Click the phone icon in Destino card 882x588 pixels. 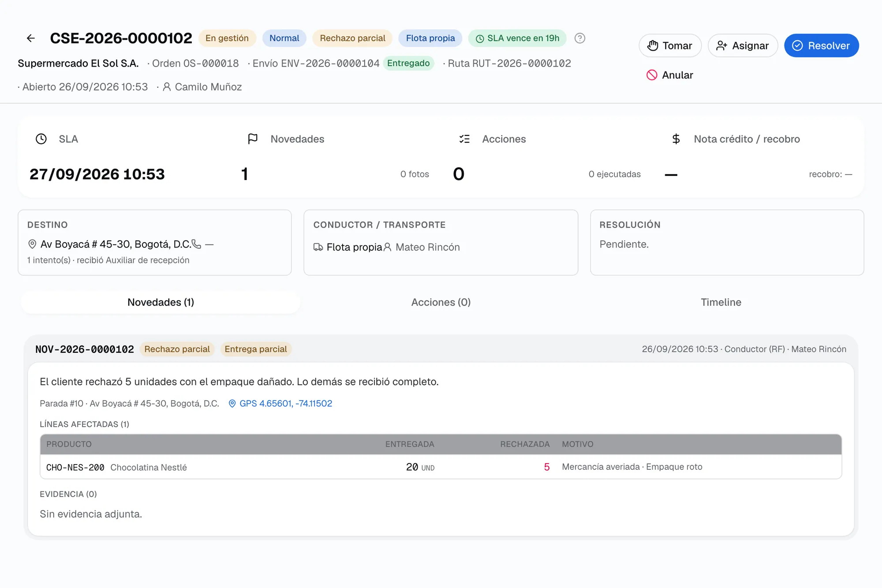(196, 244)
